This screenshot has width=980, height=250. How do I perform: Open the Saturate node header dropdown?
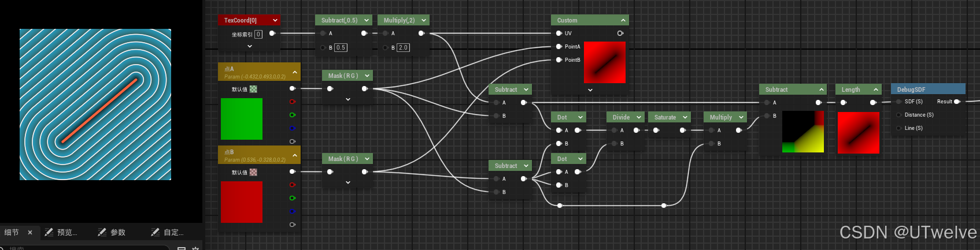point(685,117)
